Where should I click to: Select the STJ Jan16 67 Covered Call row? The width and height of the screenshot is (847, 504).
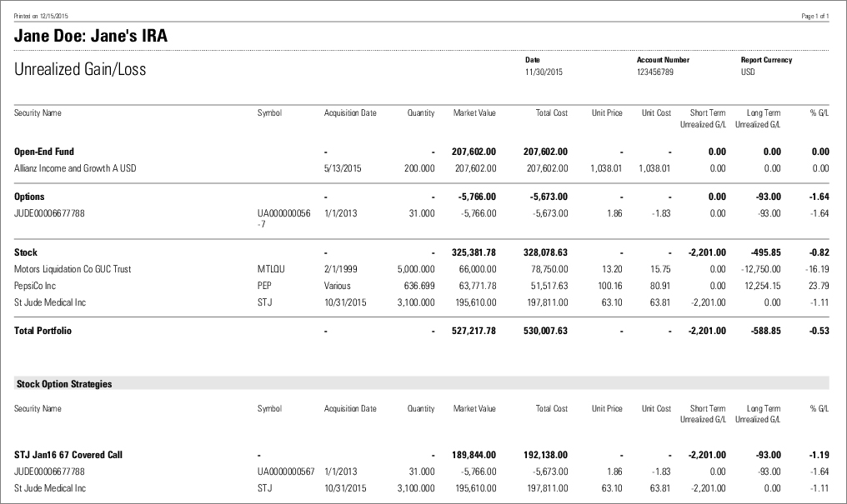pyautogui.click(x=74, y=455)
